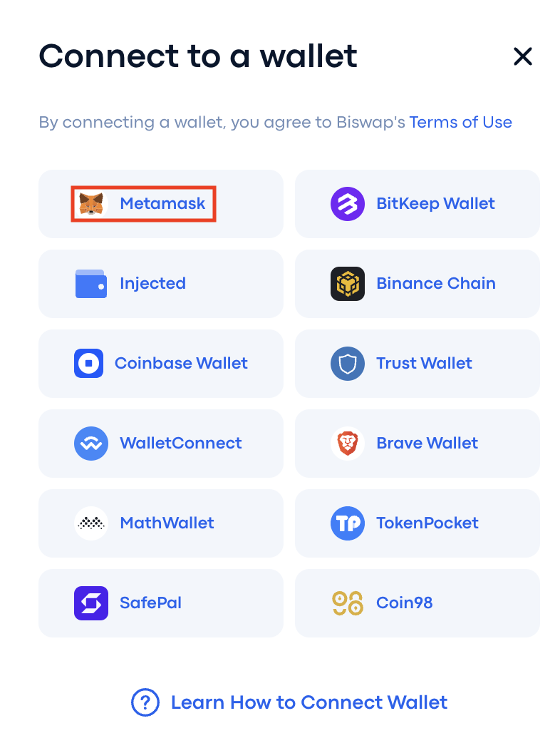Click the question mark help icon
Image resolution: width=560 pixels, height=753 pixels.
coord(145,702)
